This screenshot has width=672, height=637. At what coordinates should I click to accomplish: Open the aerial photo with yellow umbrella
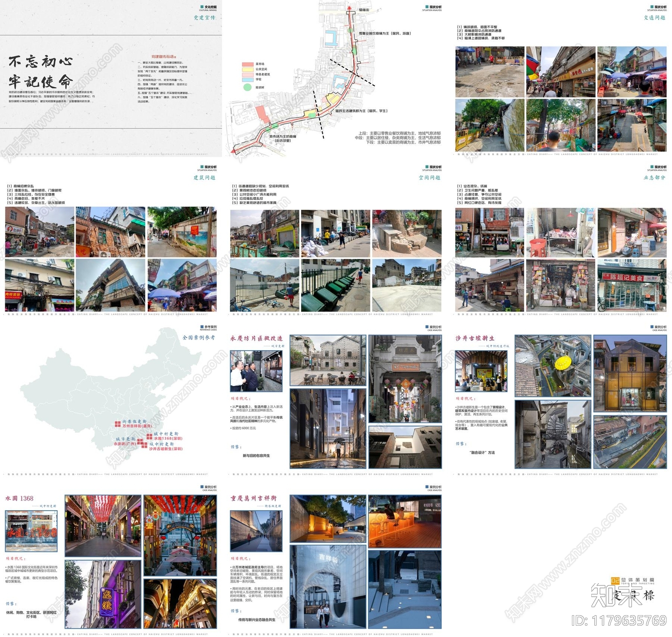[x=553, y=366]
